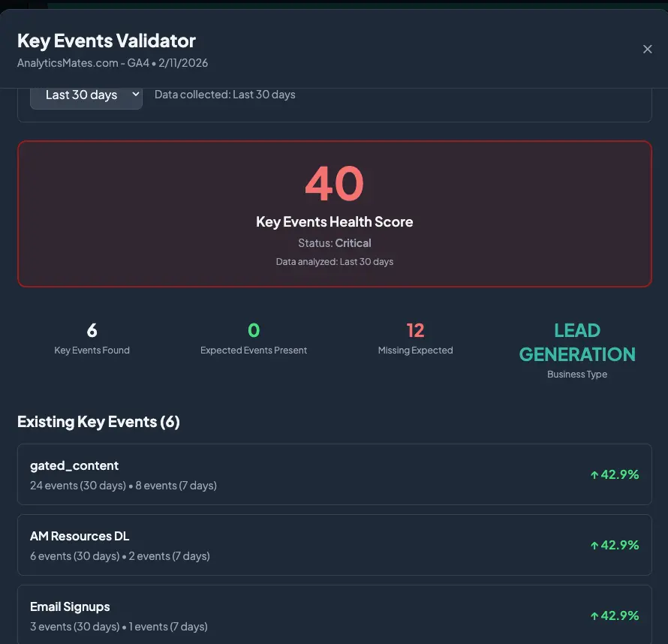Click the 42.9% indicator for AM Resources DL

pos(615,544)
